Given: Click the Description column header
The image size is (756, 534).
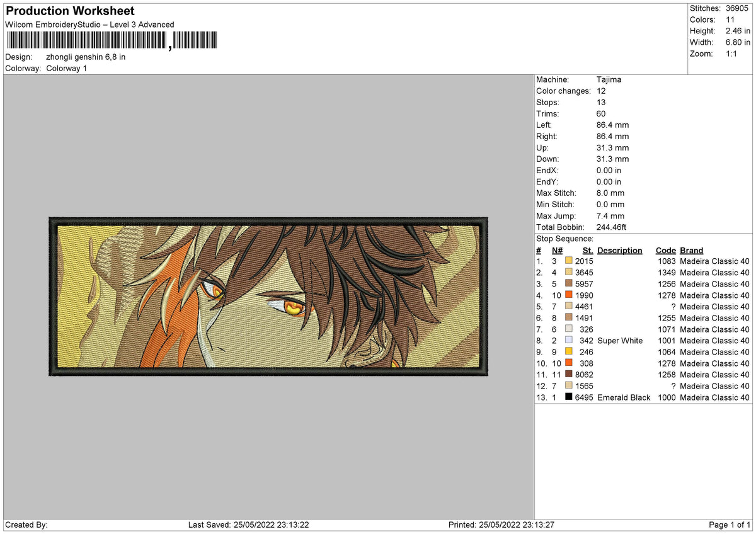Looking at the screenshot, I should [620, 251].
